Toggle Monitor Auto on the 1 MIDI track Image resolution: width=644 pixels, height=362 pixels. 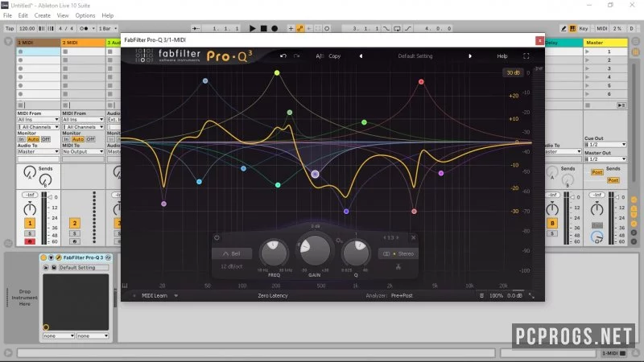click(33, 139)
